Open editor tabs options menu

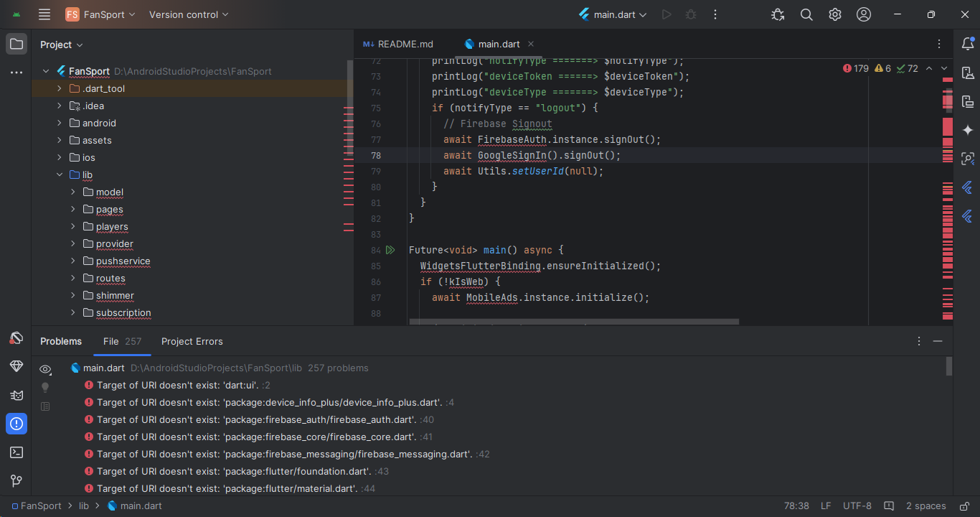click(940, 44)
